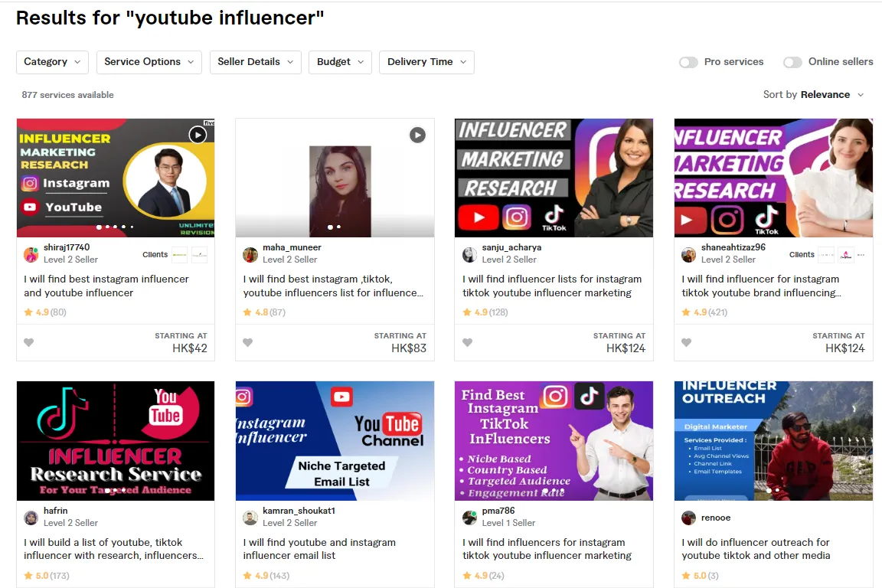Viewport: 882px width, 588px height.
Task: Open gig 'I will find influencer for instagram tiktok youtube brand'
Action: pyautogui.click(x=761, y=286)
